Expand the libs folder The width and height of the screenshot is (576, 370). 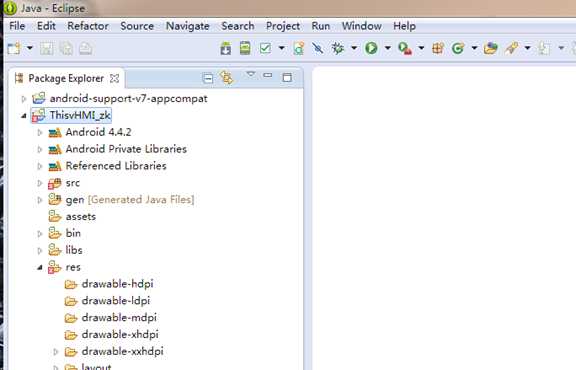pos(40,251)
